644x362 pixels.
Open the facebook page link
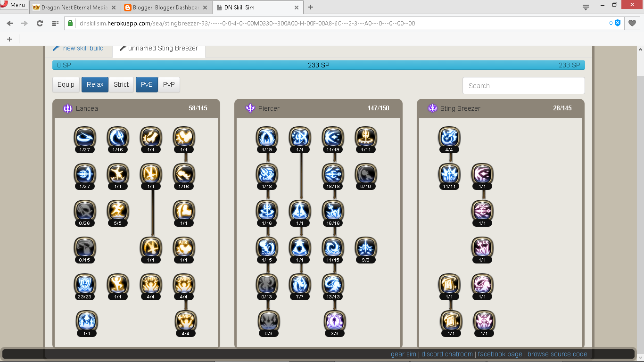click(500, 354)
